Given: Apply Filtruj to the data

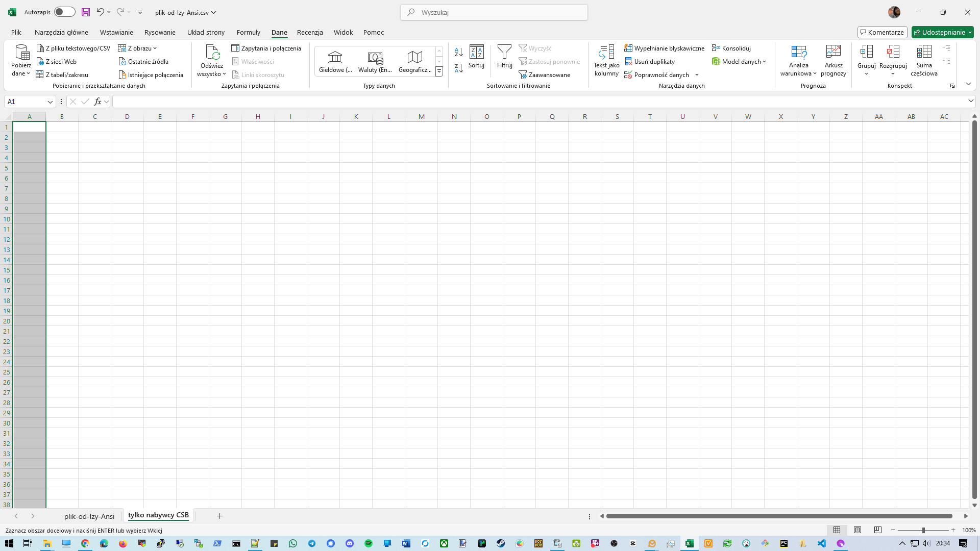Looking at the screenshot, I should 504,59.
